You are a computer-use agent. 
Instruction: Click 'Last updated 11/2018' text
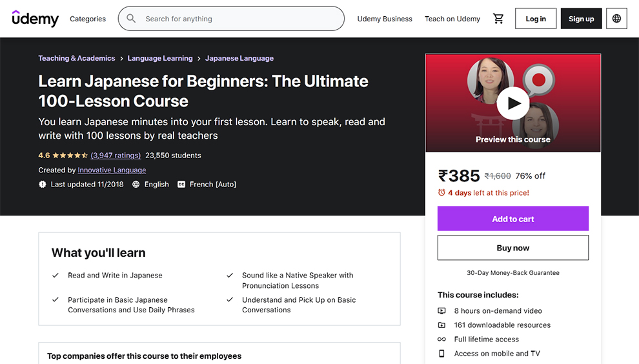point(87,184)
